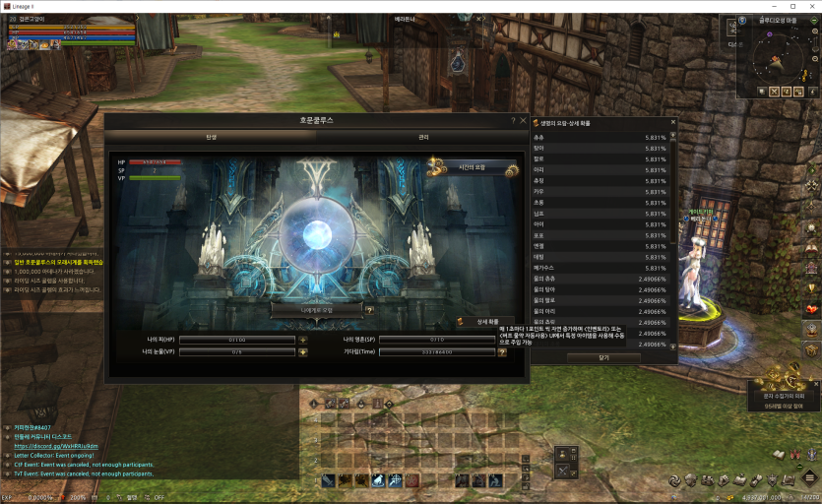
Task: Switch to the 관리 tab
Action: (423, 137)
